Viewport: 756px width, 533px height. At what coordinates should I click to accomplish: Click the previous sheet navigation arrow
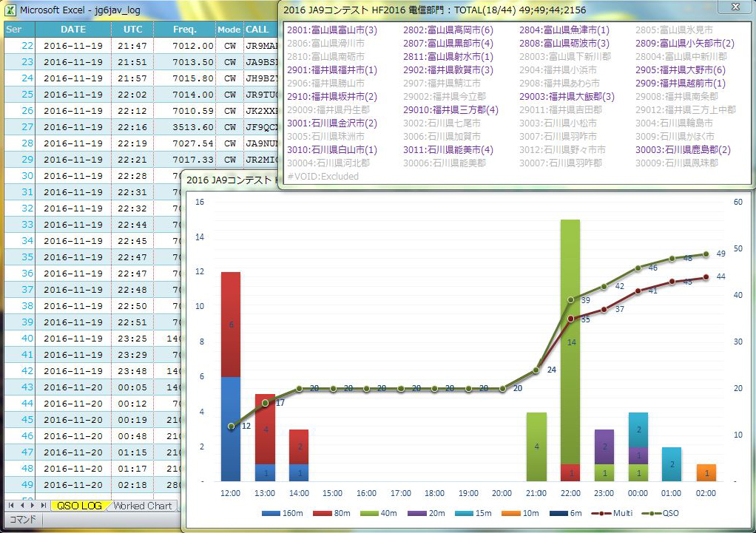(21, 506)
